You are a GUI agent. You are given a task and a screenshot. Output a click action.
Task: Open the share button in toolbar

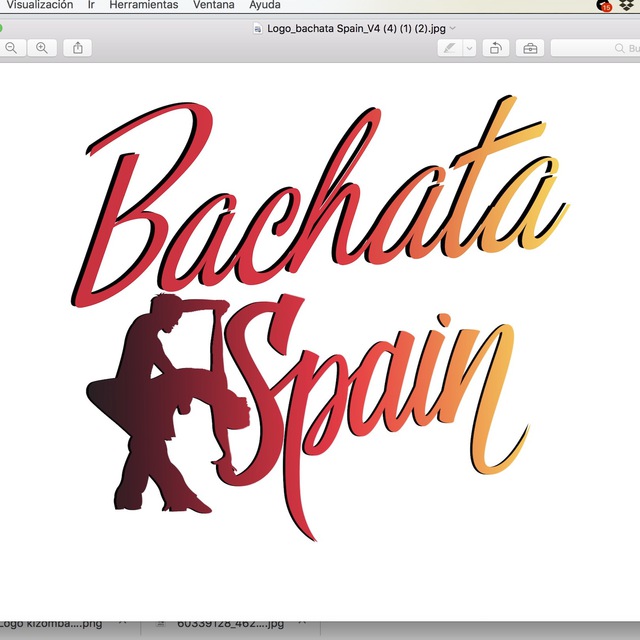pyautogui.click(x=78, y=48)
